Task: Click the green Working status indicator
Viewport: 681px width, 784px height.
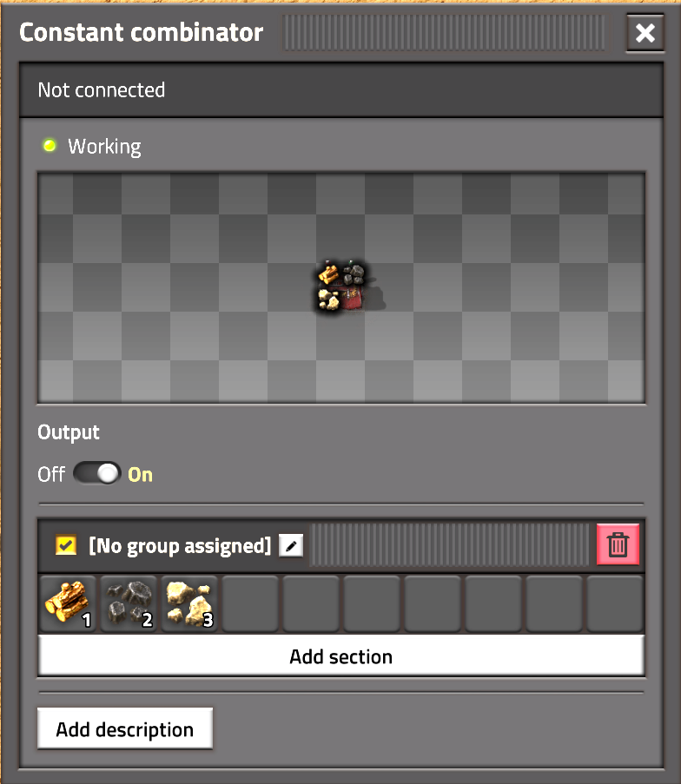Action: pyautogui.click(x=50, y=146)
